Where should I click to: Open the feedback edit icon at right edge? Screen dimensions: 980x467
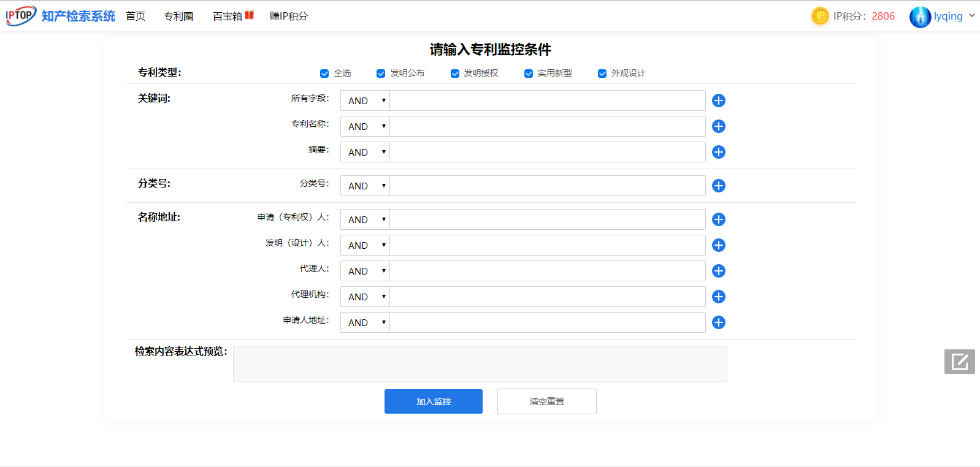click(x=959, y=362)
